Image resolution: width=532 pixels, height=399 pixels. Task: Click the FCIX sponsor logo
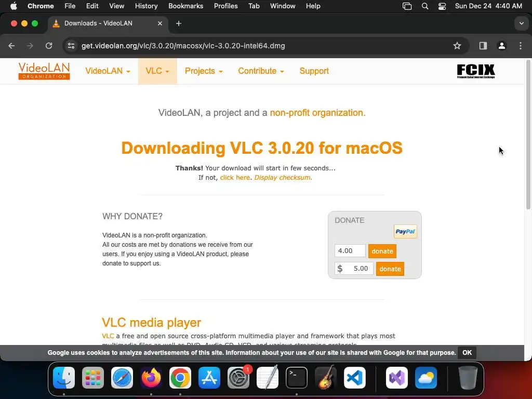click(x=476, y=71)
